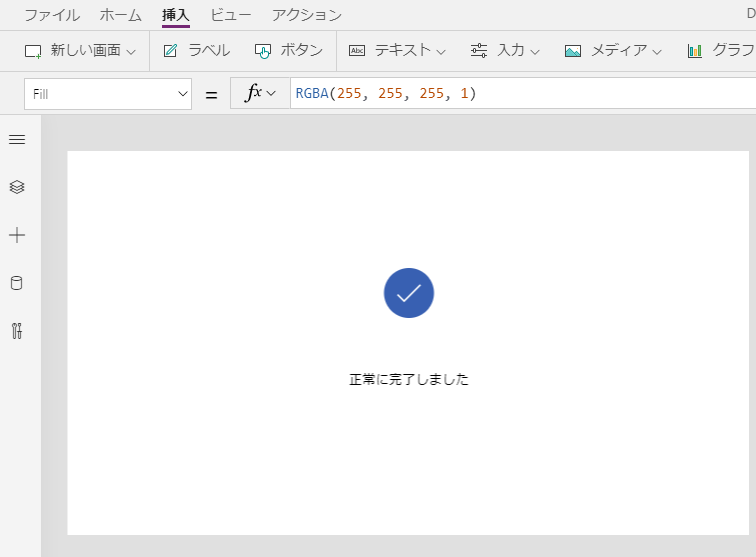Insert a ラベル control
Viewport: 756px width, 557px height.
(197, 51)
